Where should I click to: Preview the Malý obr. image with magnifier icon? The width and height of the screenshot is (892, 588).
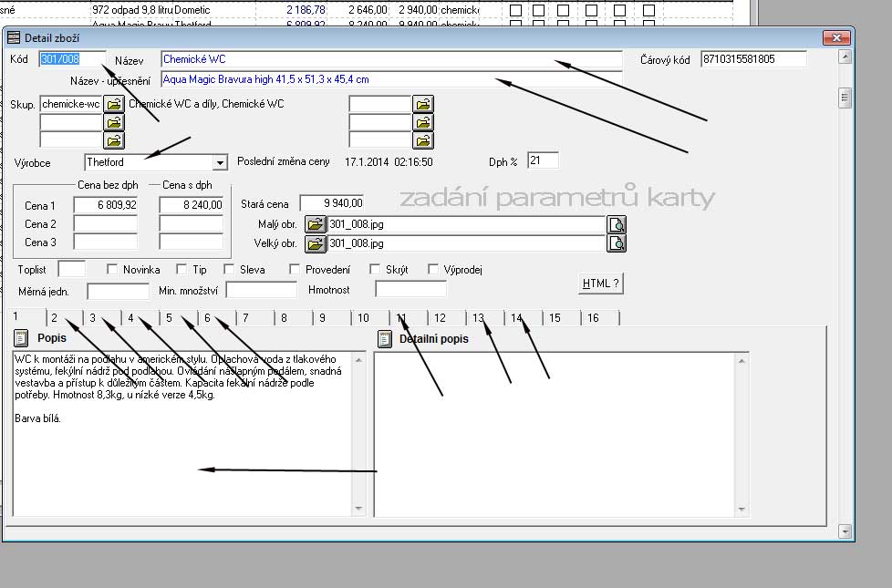pyautogui.click(x=617, y=224)
